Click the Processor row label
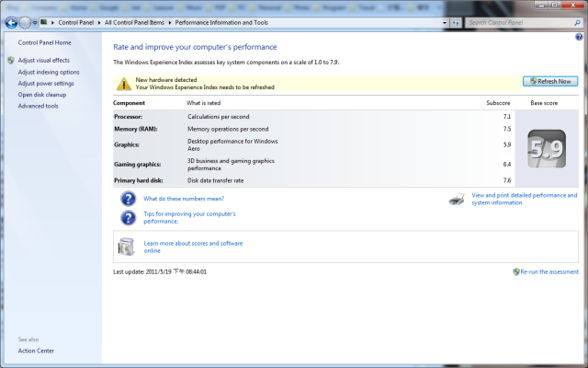This screenshot has width=588, height=368. tap(129, 117)
